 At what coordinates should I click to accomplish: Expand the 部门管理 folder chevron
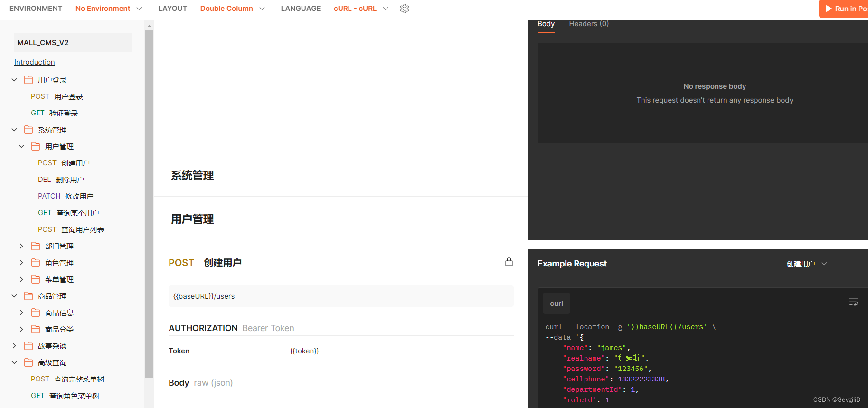[21, 246]
